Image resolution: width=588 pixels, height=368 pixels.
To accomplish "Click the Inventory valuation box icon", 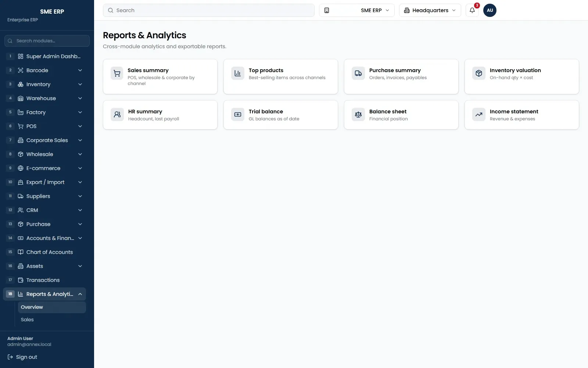I will click(x=479, y=73).
